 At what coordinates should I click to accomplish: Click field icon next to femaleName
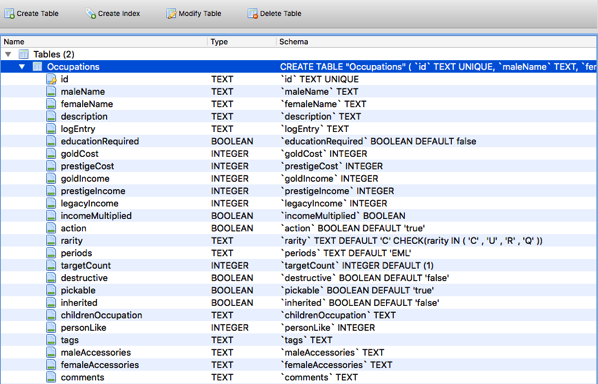[51, 104]
